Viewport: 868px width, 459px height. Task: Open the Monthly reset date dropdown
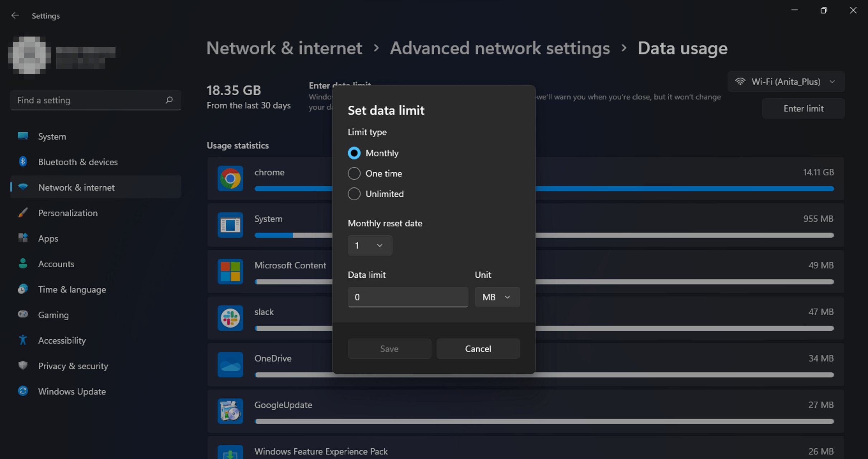coord(370,245)
